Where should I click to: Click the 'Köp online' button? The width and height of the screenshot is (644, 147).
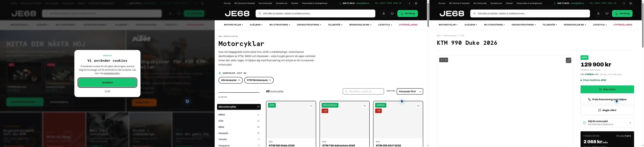607,89
